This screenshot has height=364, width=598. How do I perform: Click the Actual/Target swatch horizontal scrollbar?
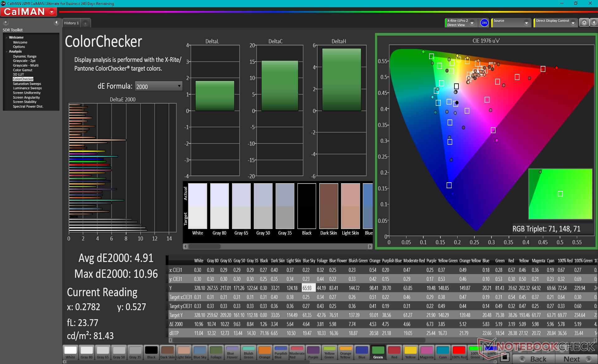coord(205,246)
